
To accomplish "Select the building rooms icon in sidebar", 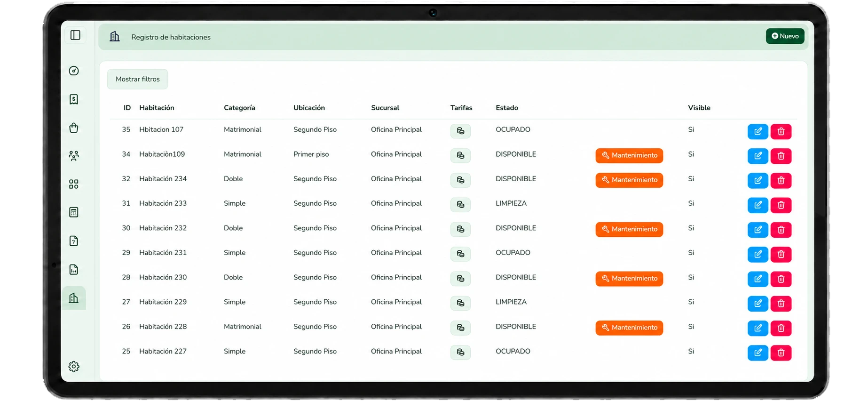I will 74,298.
